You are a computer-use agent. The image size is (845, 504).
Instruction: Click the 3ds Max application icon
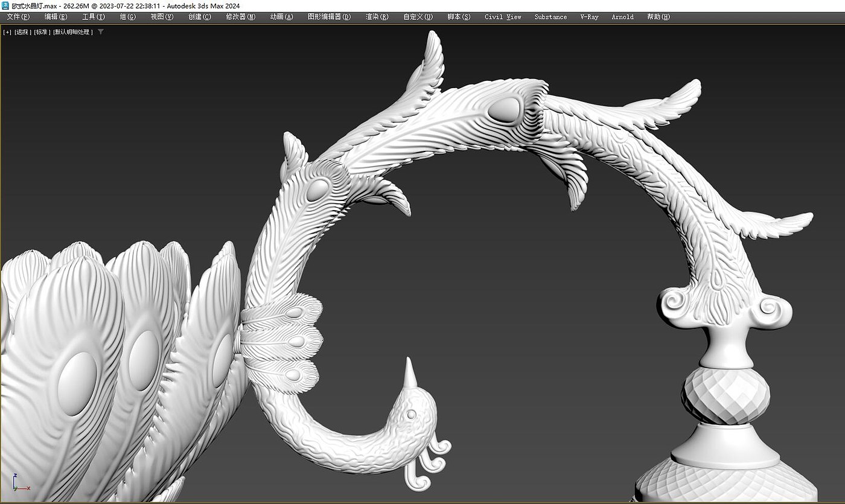(x=5, y=5)
